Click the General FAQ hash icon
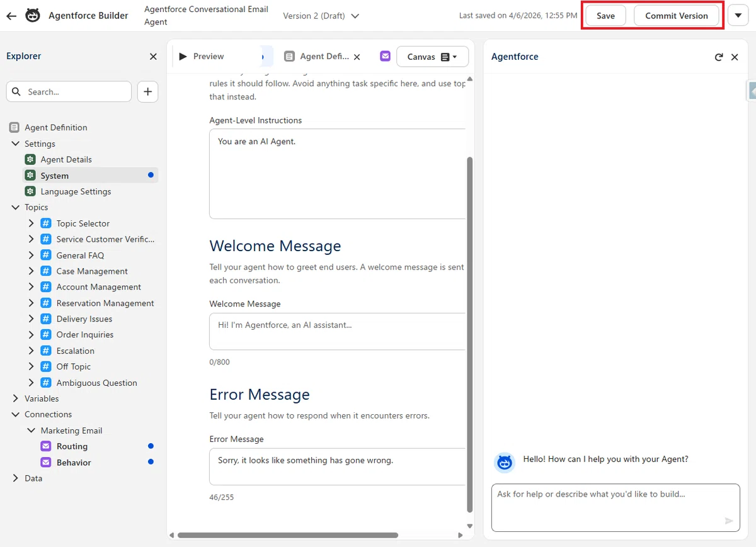 pyautogui.click(x=45, y=255)
